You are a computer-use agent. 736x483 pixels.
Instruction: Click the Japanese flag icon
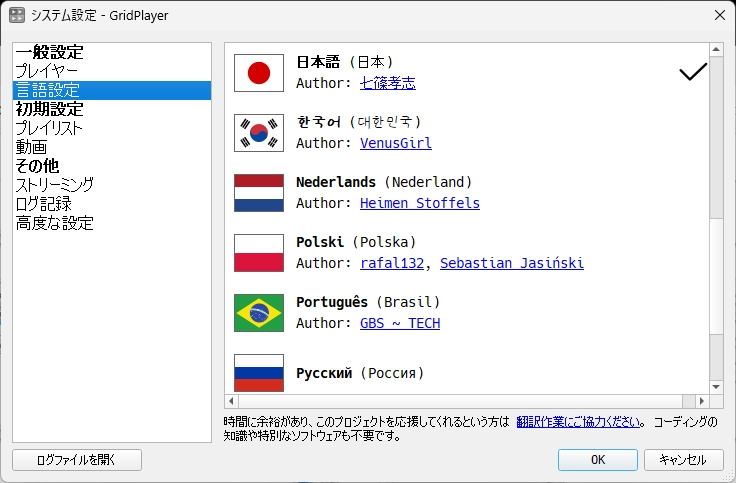(x=259, y=73)
